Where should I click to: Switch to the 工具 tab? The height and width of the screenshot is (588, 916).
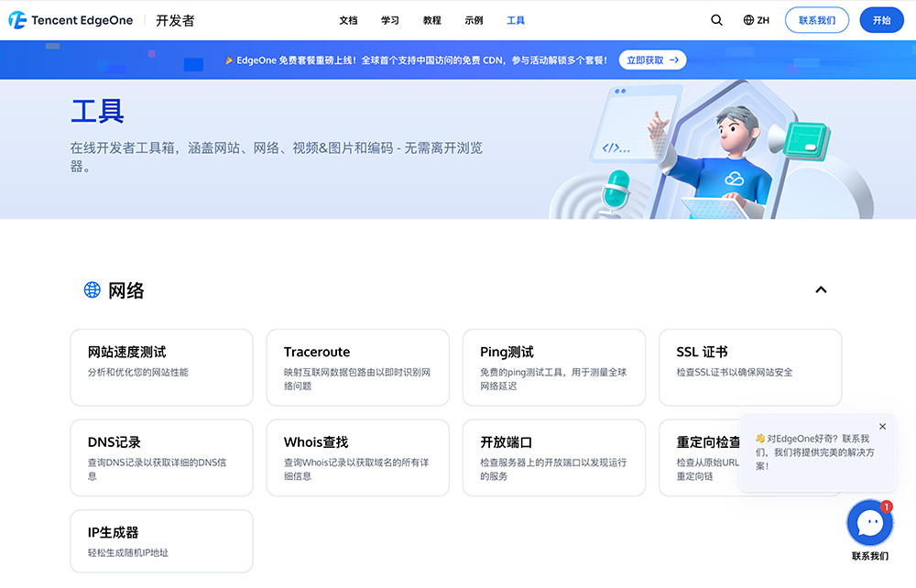[515, 19]
